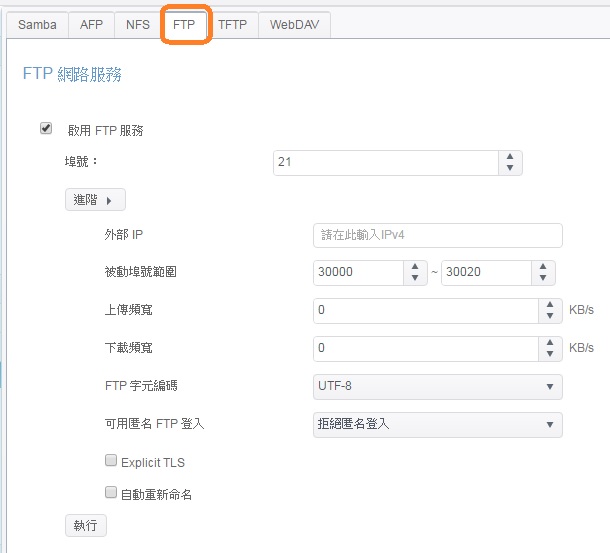Open the FTP 字元編碼 UTF-8 dropdown

tap(438, 387)
